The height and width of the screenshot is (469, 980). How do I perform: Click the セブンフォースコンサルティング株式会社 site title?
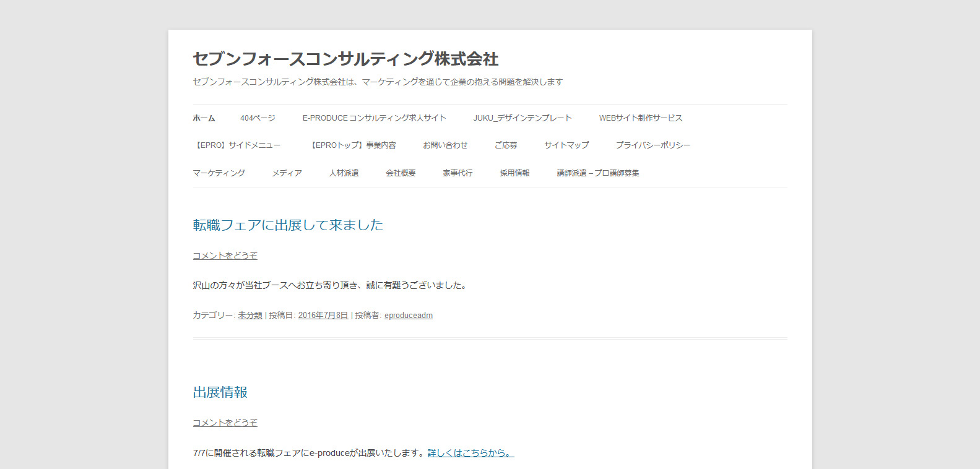coord(345,59)
